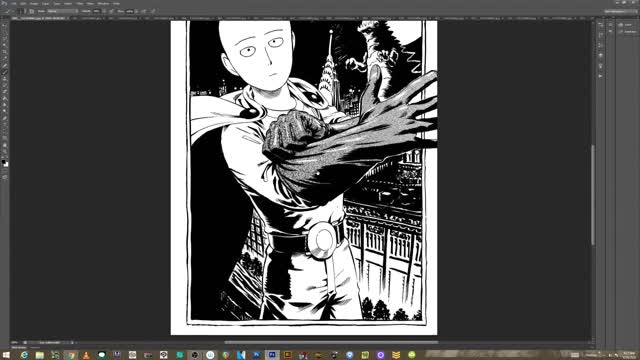This screenshot has width=640, height=360.
Task: Click the vertical canvas scrollbar
Action: point(593,195)
